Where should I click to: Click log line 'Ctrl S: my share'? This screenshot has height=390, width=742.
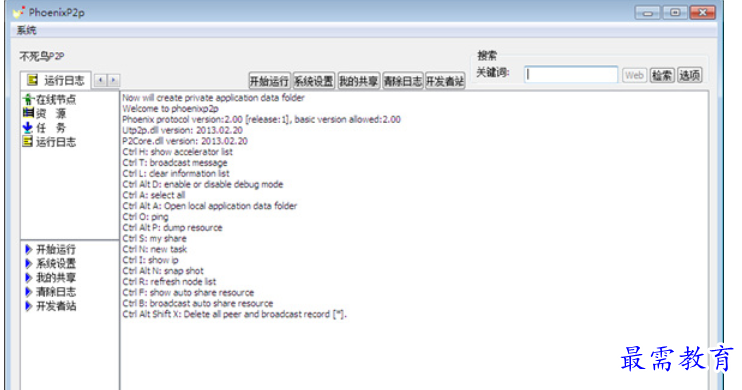click(x=154, y=239)
